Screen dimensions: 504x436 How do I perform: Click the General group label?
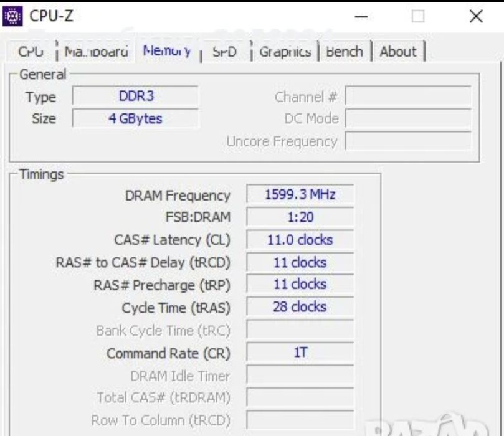click(x=43, y=75)
